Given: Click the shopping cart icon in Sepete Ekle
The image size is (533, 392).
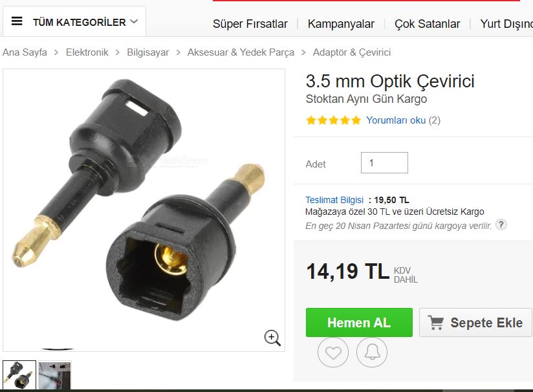Looking at the screenshot, I should click(436, 322).
